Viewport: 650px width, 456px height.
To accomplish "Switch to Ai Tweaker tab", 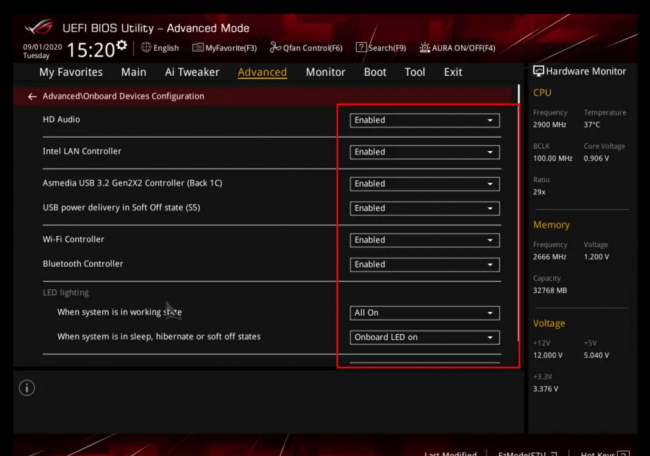I will tap(192, 72).
